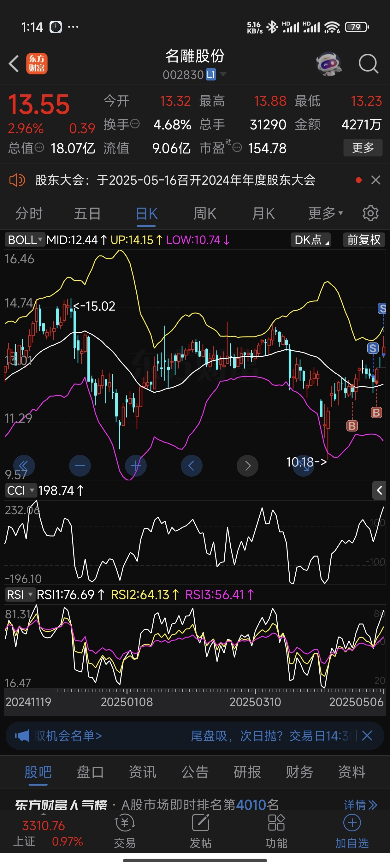The width and height of the screenshot is (390, 868).
Task: Tap the left B buy marker
Action: pyautogui.click(x=352, y=426)
